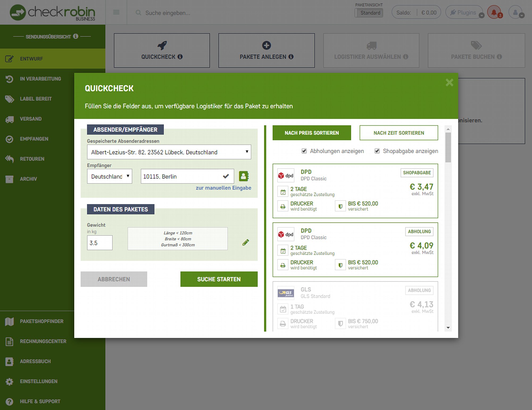This screenshot has width=532, height=410.
Task: Click the notification bell icon
Action: tap(494, 12)
